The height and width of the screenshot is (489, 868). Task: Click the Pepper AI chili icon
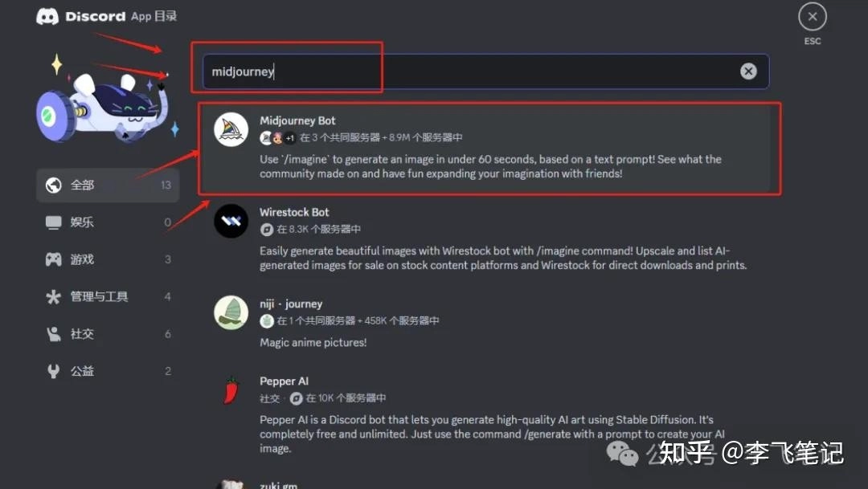click(x=231, y=390)
